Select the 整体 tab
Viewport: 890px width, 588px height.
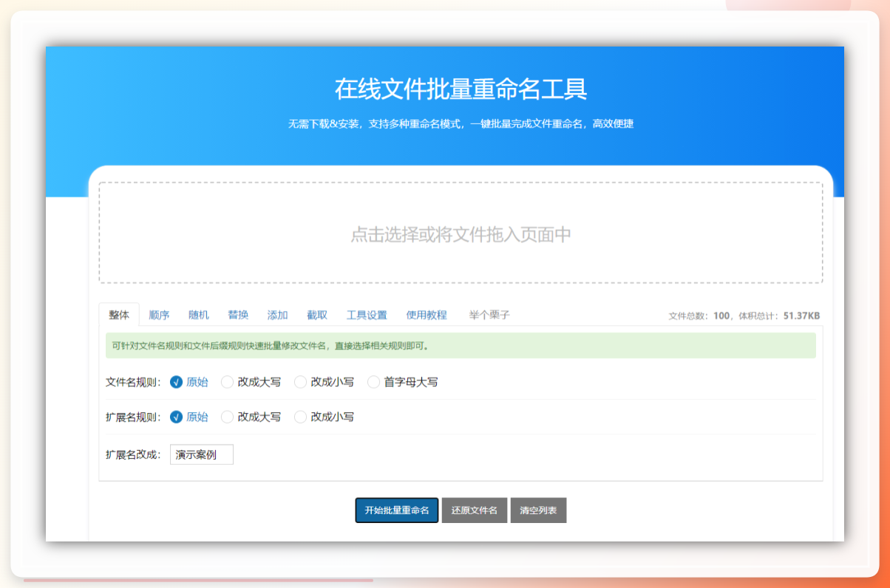[x=119, y=315]
